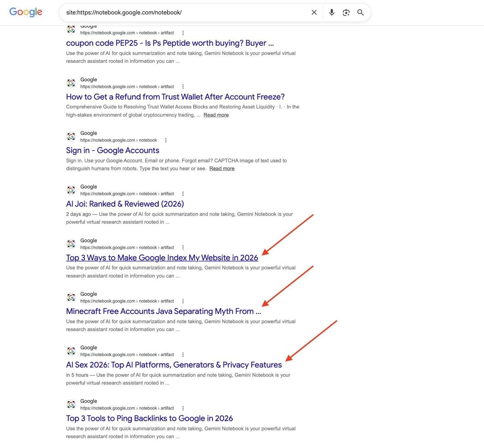Viewport: 484px width, 448px height.
Task: Open the Google logo homepage link
Action: [26, 12]
